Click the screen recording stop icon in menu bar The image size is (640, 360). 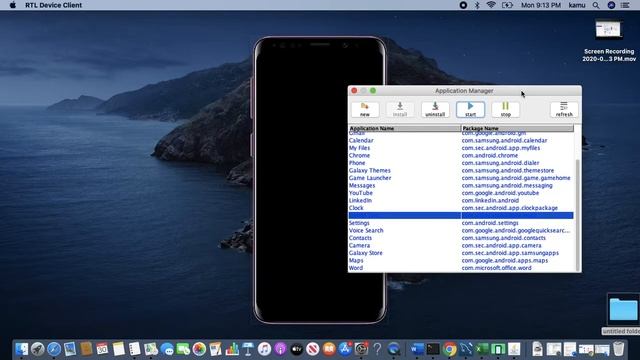[463, 5]
